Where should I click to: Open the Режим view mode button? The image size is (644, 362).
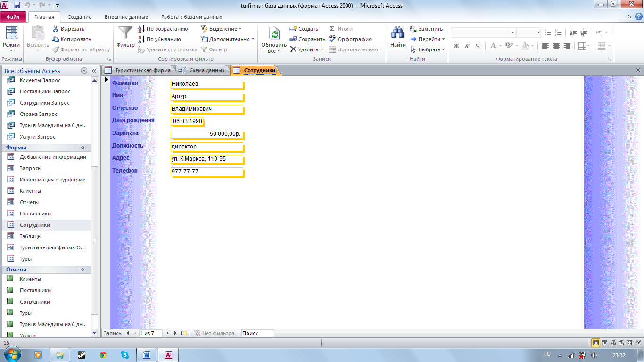(x=11, y=40)
